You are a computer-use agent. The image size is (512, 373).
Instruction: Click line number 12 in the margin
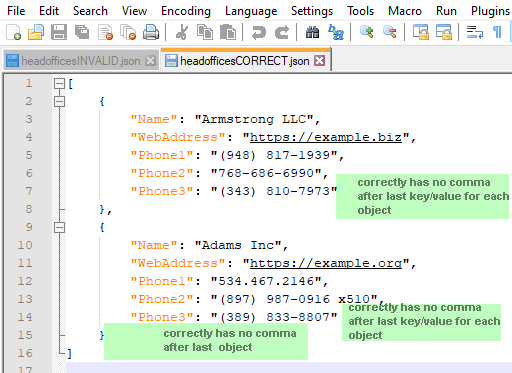click(25, 281)
